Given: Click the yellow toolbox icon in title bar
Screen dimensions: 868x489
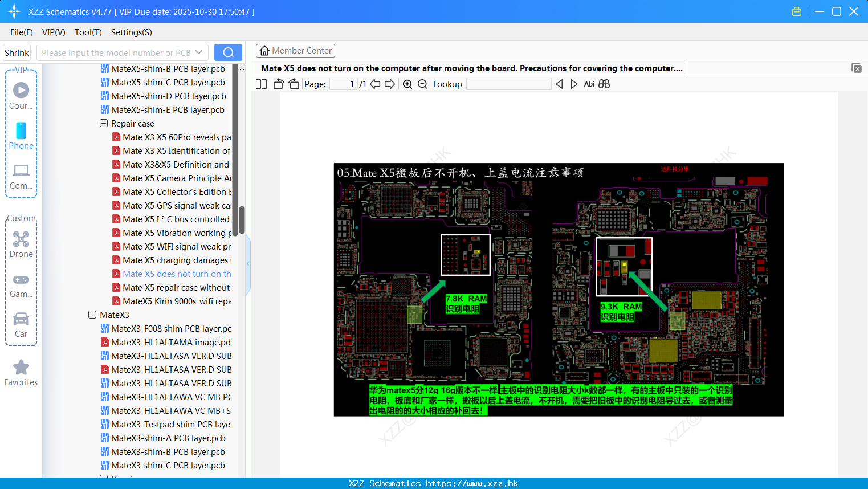Looking at the screenshot, I should pos(797,11).
